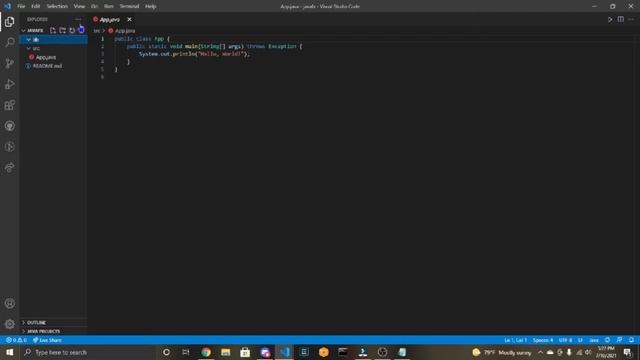Open the Accounts icon in activity bar
640x360 pixels.
tap(9, 303)
